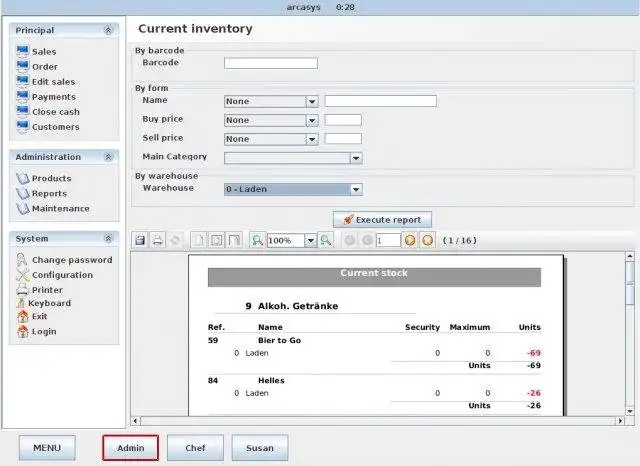Click the Sell price value field

(343, 139)
